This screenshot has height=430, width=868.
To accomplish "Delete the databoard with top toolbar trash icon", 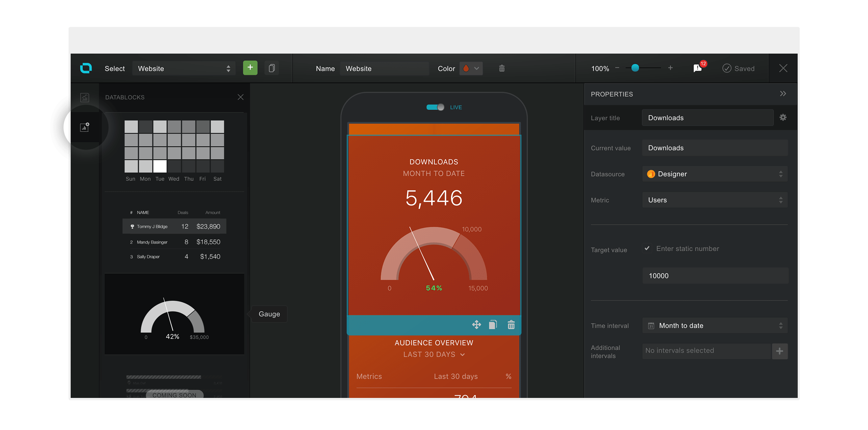I will coord(502,68).
